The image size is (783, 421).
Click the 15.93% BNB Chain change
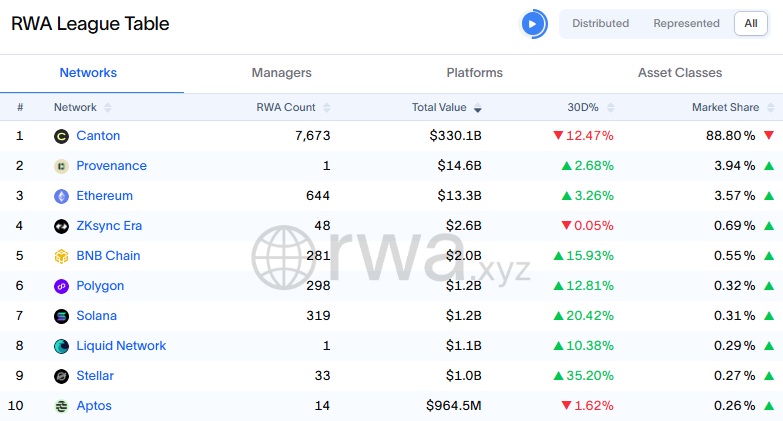(x=583, y=256)
